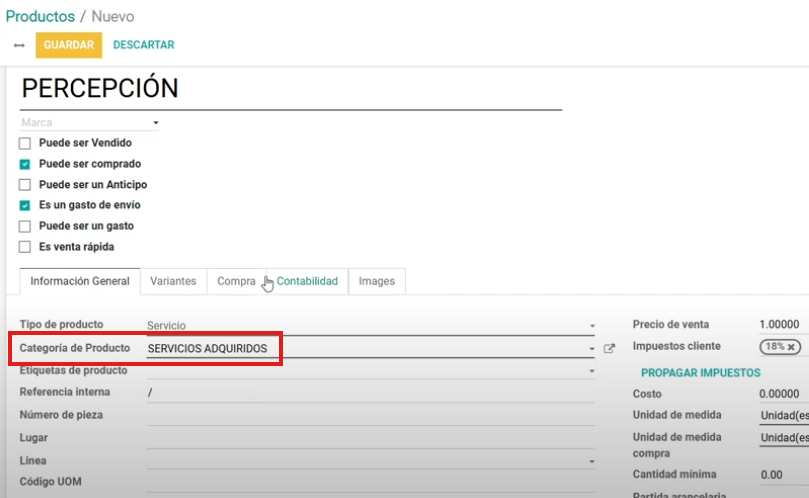Enable the Puede ser Vendido checkbox
809x498 pixels.
(x=25, y=143)
